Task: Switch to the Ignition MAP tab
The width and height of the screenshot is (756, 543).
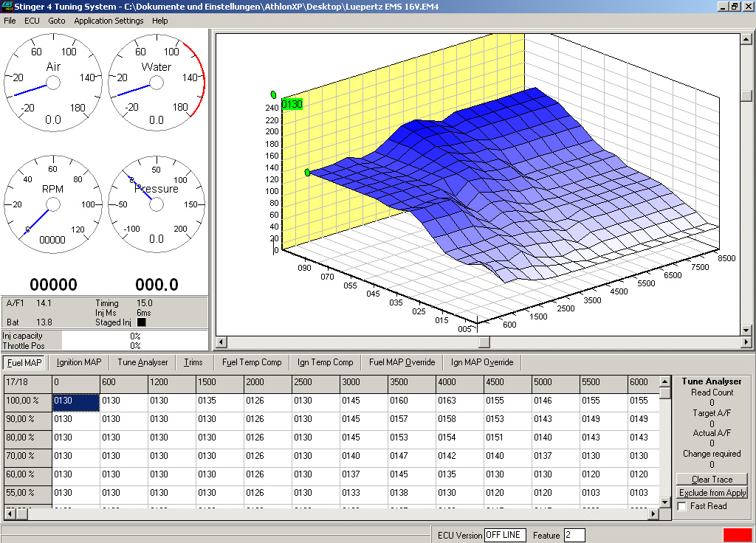Action: coord(79,362)
